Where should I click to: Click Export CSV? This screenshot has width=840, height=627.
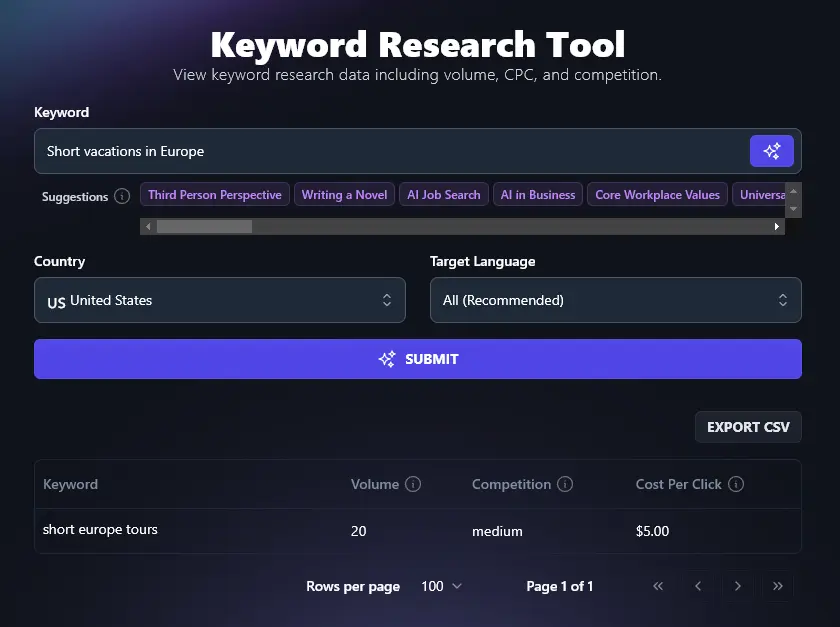748,426
